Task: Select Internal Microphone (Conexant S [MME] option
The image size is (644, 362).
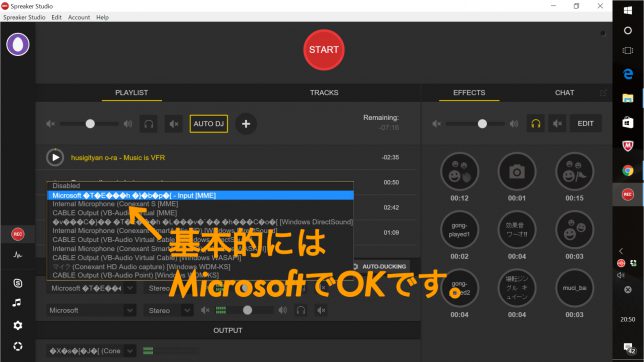Action: click(x=200, y=204)
